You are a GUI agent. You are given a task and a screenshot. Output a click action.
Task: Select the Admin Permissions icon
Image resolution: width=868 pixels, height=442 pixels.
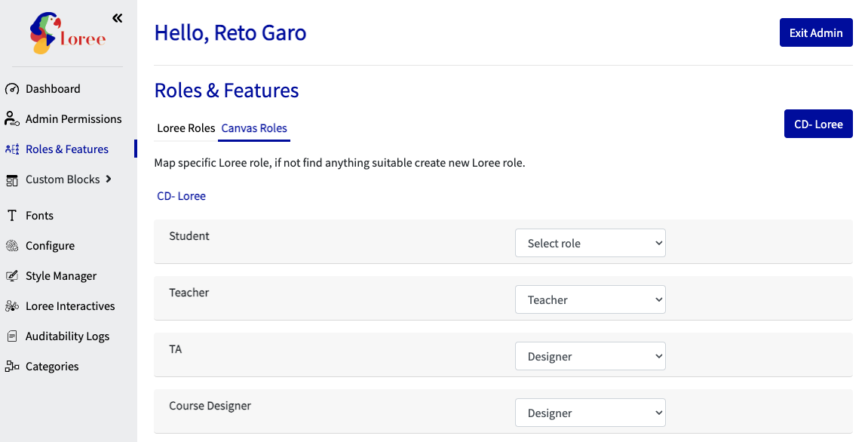click(x=11, y=118)
